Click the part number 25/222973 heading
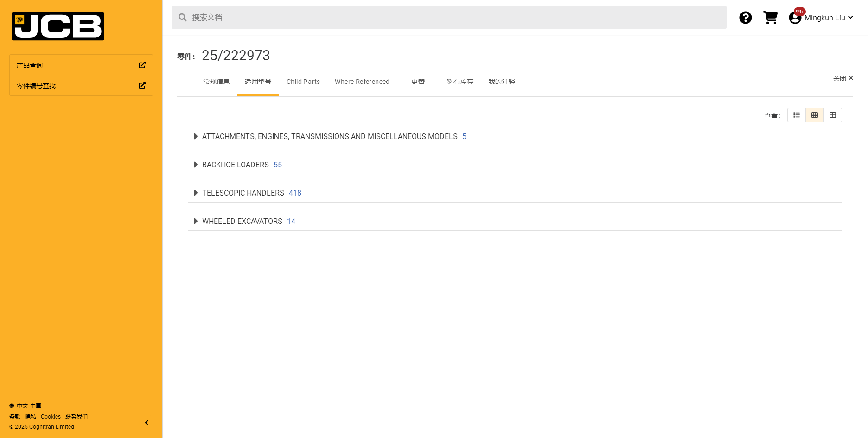The image size is (868, 438). (x=236, y=55)
